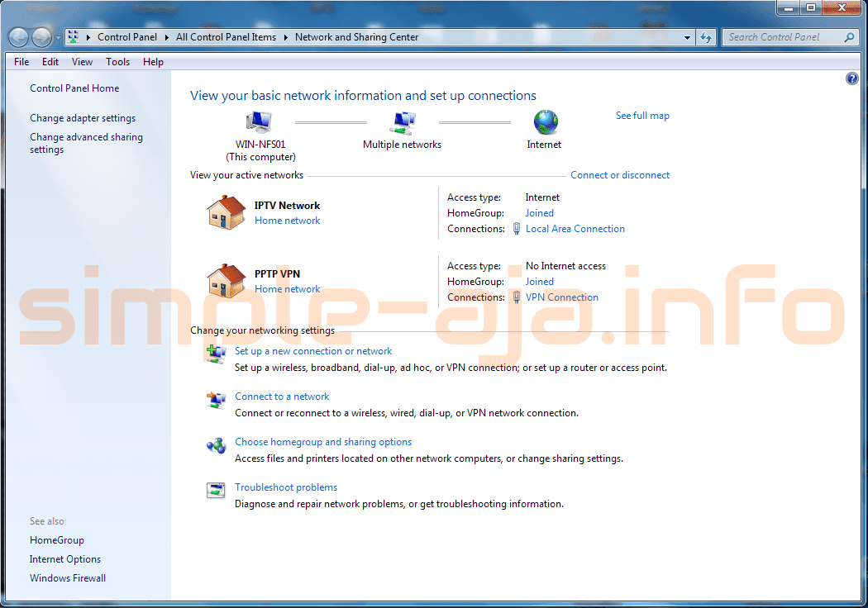Open Internet Options under See also

(x=65, y=558)
